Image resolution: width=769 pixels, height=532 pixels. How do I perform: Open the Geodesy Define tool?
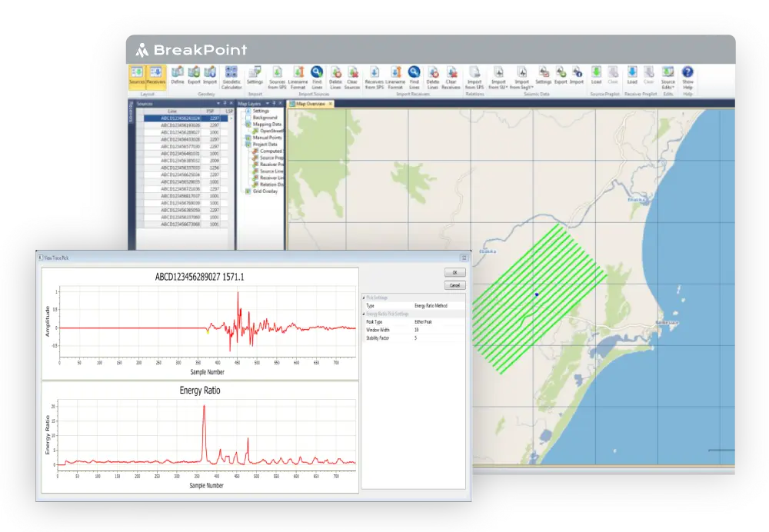point(178,75)
